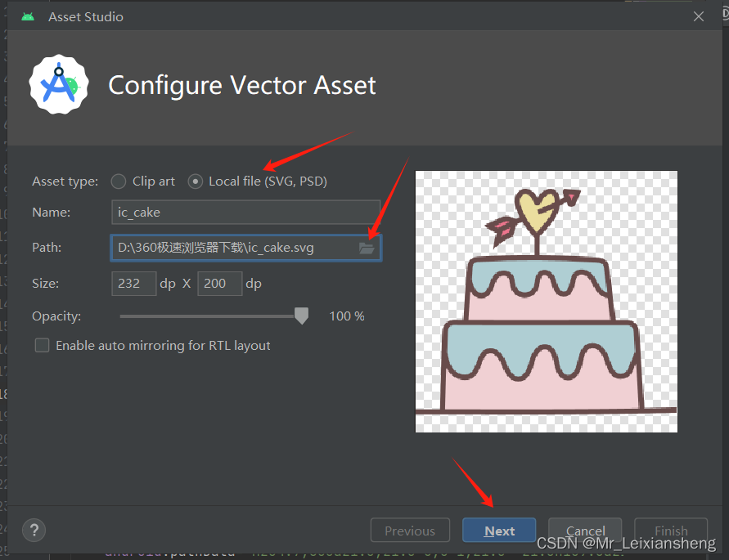Click the Configure Vector Asset compass logo badge
The height and width of the screenshot is (560, 729).
pos(59,84)
